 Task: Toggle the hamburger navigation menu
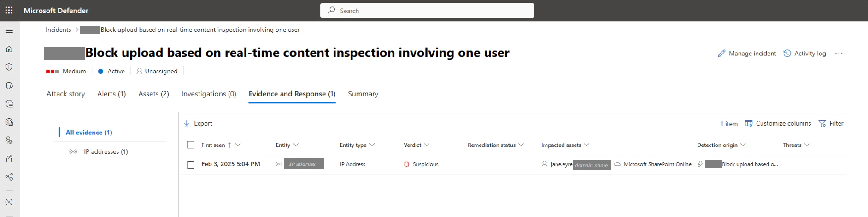[x=9, y=30]
